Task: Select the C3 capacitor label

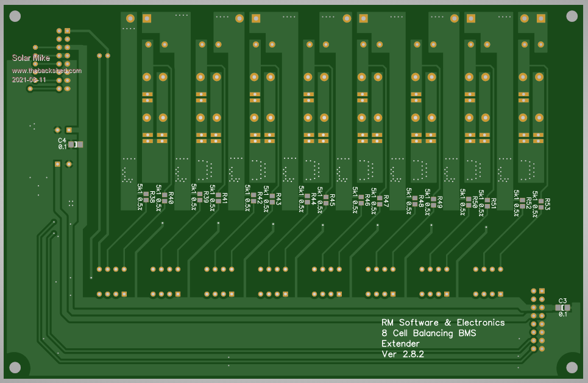Action: pyautogui.click(x=562, y=301)
